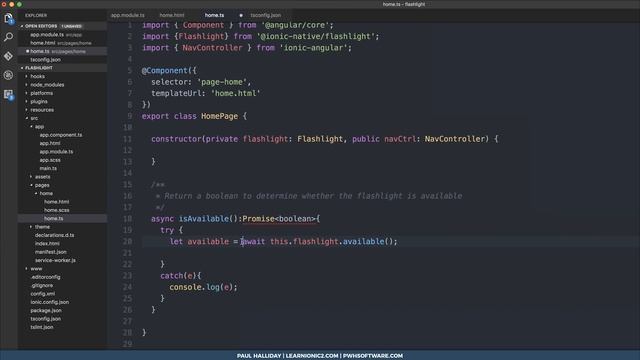Open app.html in the file tree

pos(50,143)
